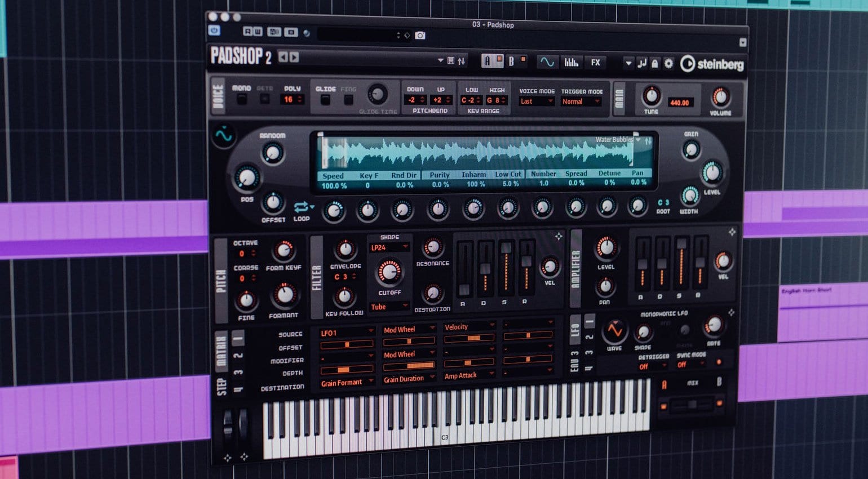Click the grain Pos knob
The image size is (868, 479).
tap(247, 178)
